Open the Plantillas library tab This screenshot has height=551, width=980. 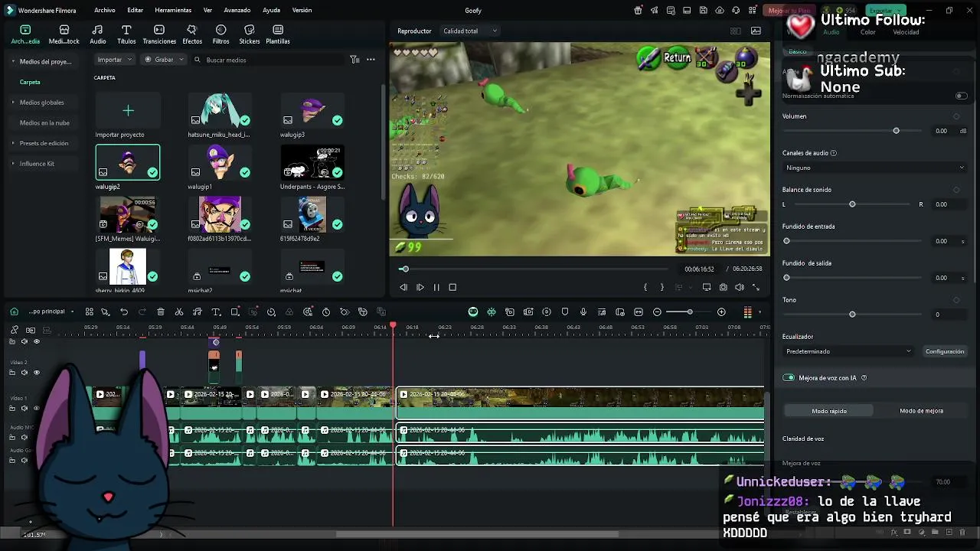click(x=278, y=34)
